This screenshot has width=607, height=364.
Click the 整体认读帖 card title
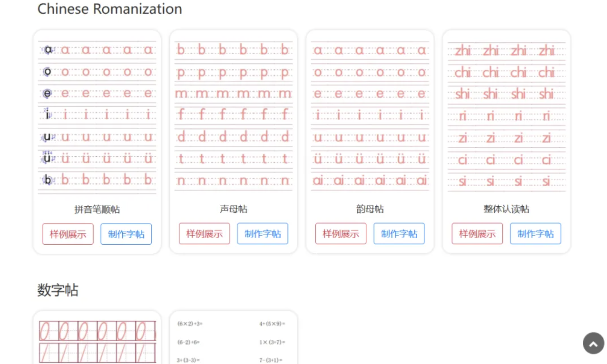point(507,209)
